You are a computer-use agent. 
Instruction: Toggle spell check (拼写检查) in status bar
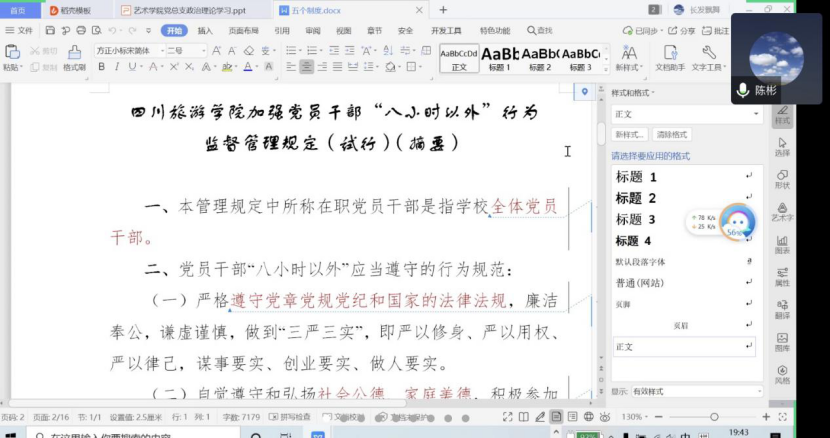pyautogui.click(x=289, y=417)
